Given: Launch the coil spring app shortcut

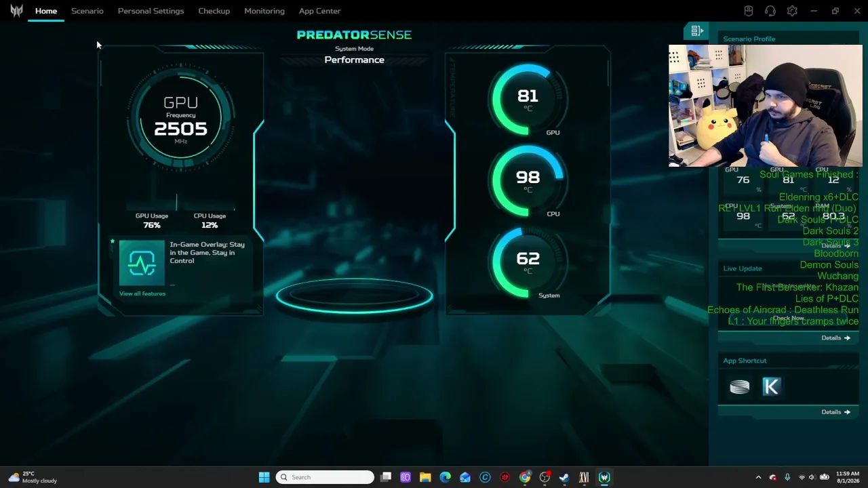Looking at the screenshot, I should (x=739, y=386).
